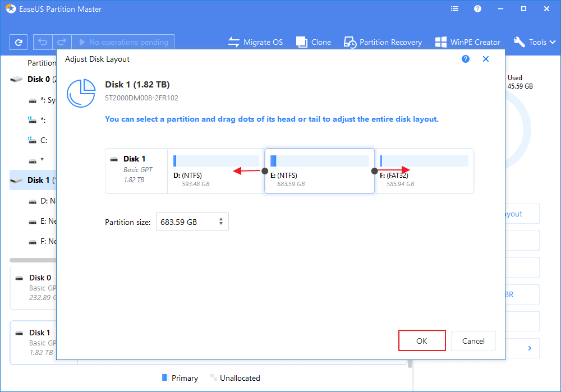Select the Migrate OS tool
This screenshot has height=392, width=561.
pos(256,41)
